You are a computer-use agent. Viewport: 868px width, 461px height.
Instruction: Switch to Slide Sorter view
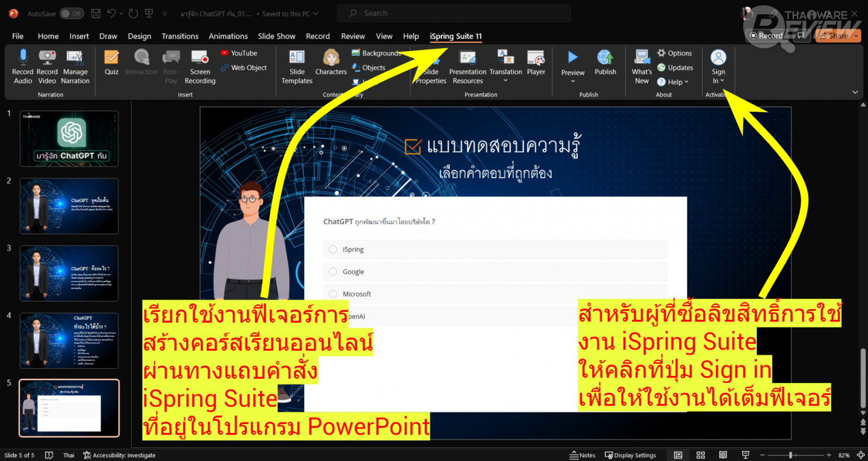tap(701, 455)
